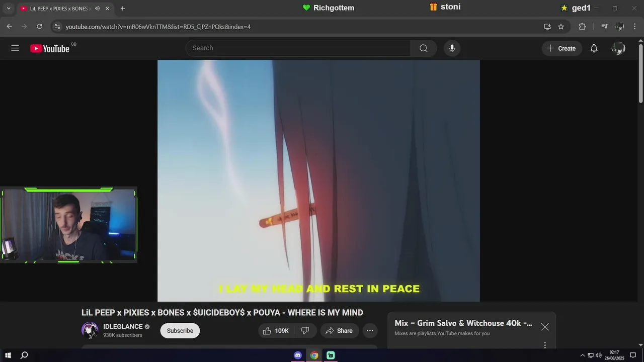
Task: Close the LiL PEEP x PIXIES tab
Action: point(107,9)
